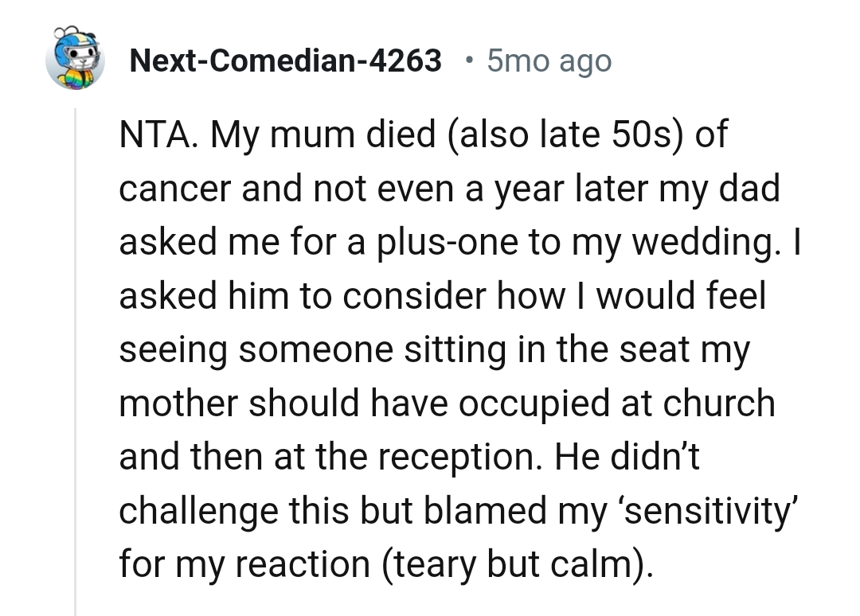Click the line starting "seeing someone sitting"
Screen dimensions: 860x616
[435, 351]
